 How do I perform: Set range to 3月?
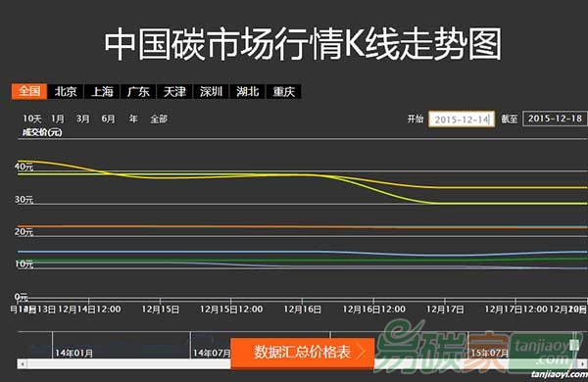point(83,119)
